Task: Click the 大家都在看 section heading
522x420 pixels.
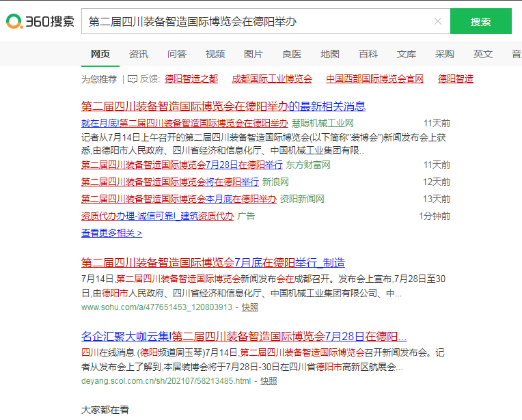Action: click(105, 410)
